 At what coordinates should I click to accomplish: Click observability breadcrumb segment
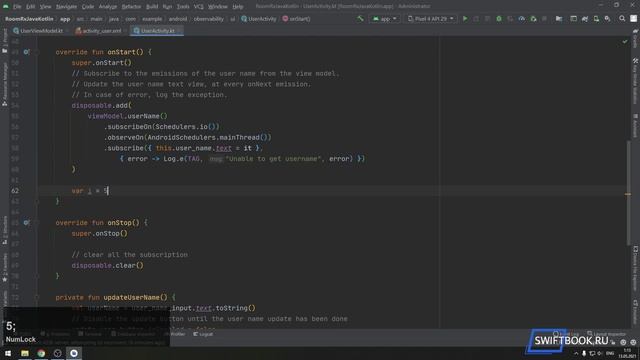click(209, 19)
